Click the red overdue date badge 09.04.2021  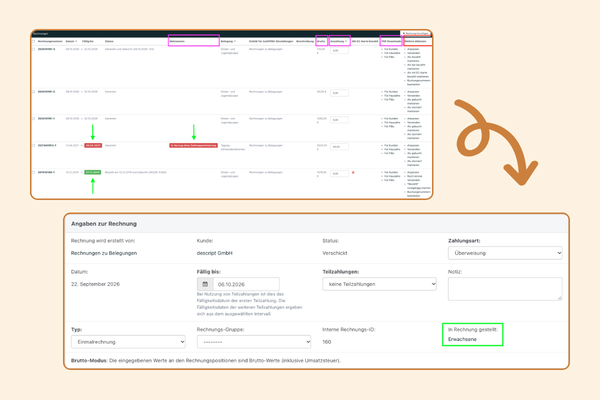coord(93,145)
